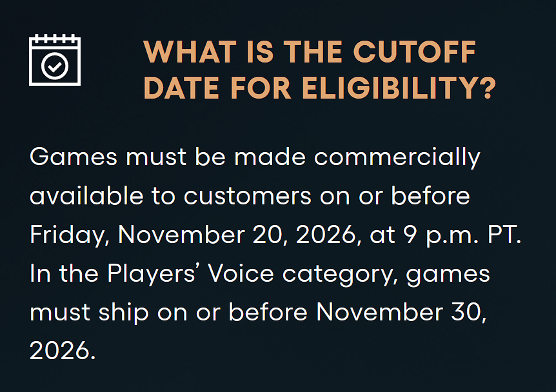Click the final '2026.' text line

(x=63, y=351)
